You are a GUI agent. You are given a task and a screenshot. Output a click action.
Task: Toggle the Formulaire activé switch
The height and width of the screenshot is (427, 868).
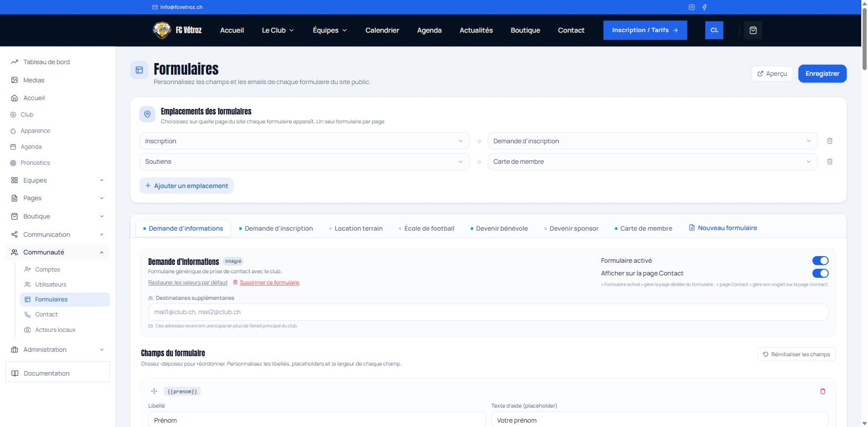coord(820,261)
